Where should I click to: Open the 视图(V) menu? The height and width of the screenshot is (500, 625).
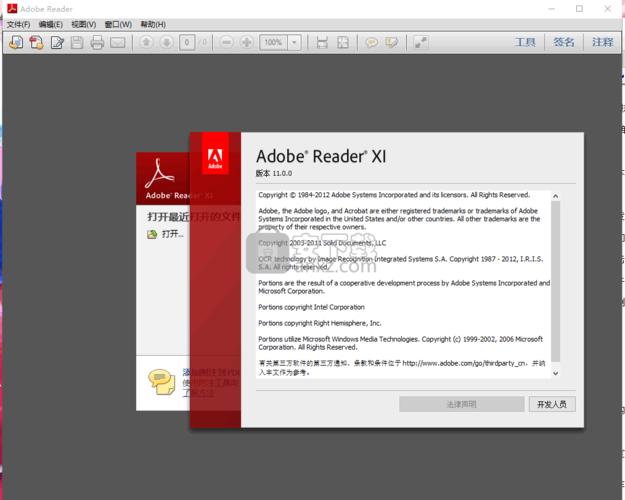[83, 24]
